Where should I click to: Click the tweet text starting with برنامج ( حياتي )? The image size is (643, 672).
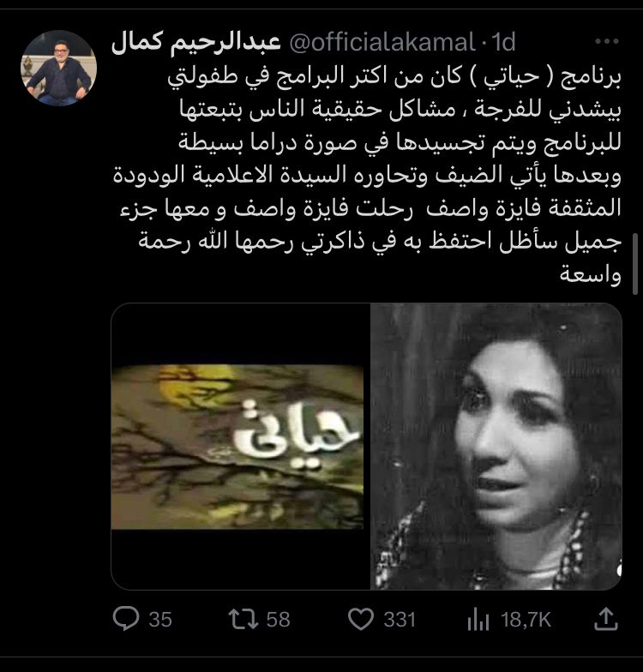point(367,176)
